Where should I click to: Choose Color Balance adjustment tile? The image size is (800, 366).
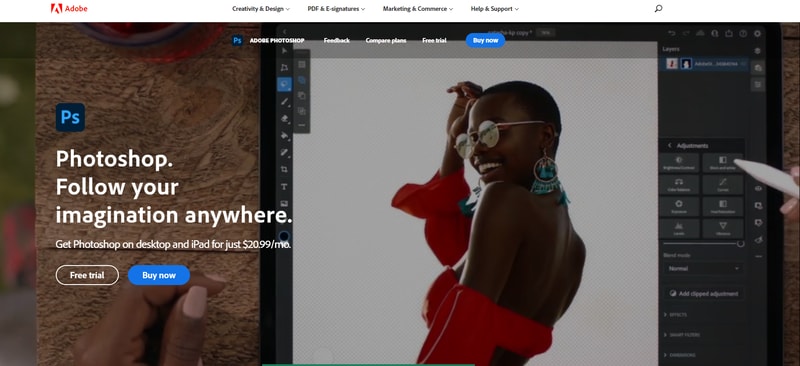pyautogui.click(x=679, y=184)
